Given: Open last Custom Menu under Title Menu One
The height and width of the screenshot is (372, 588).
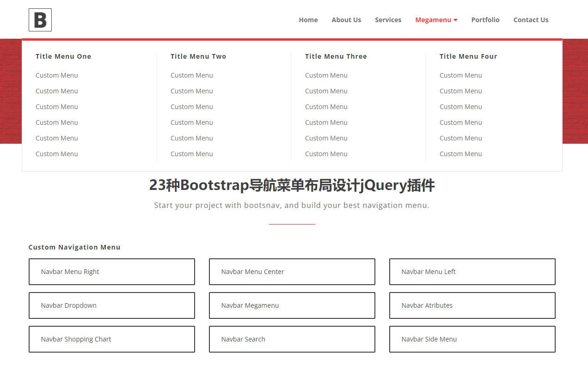Looking at the screenshot, I should click(x=57, y=154).
